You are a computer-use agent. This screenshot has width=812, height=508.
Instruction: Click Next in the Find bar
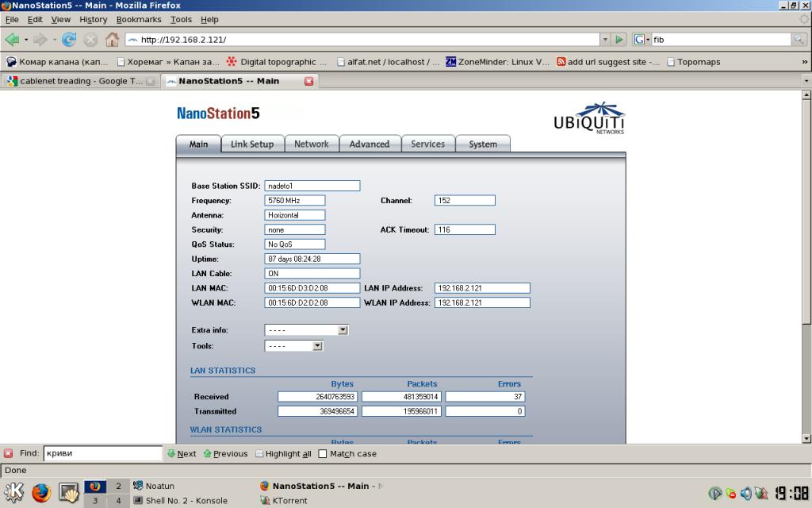point(182,454)
